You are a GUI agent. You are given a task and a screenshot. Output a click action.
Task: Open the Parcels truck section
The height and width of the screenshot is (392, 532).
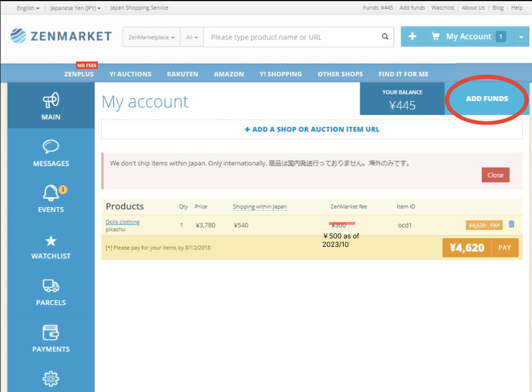(x=51, y=291)
